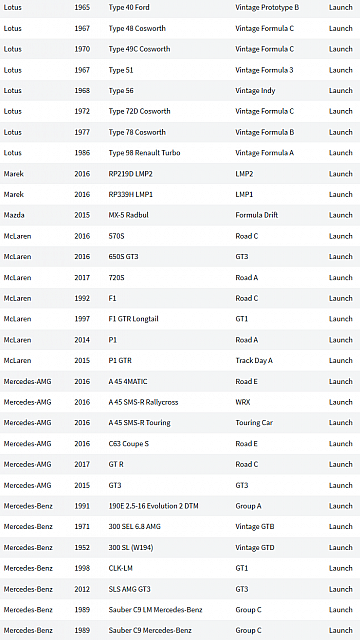Launch the McLaren 720S
The height and width of the screenshot is (640, 360).
340,278
